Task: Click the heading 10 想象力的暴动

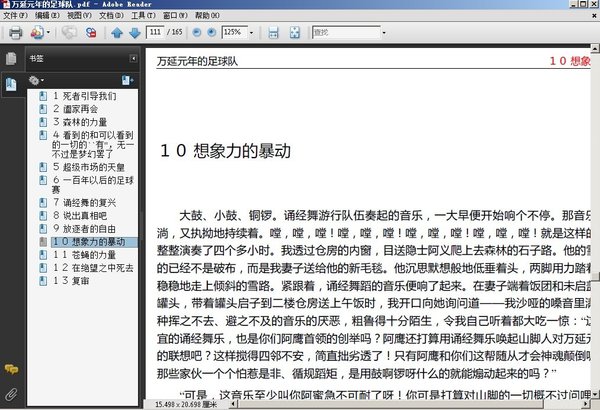Action: pos(226,150)
